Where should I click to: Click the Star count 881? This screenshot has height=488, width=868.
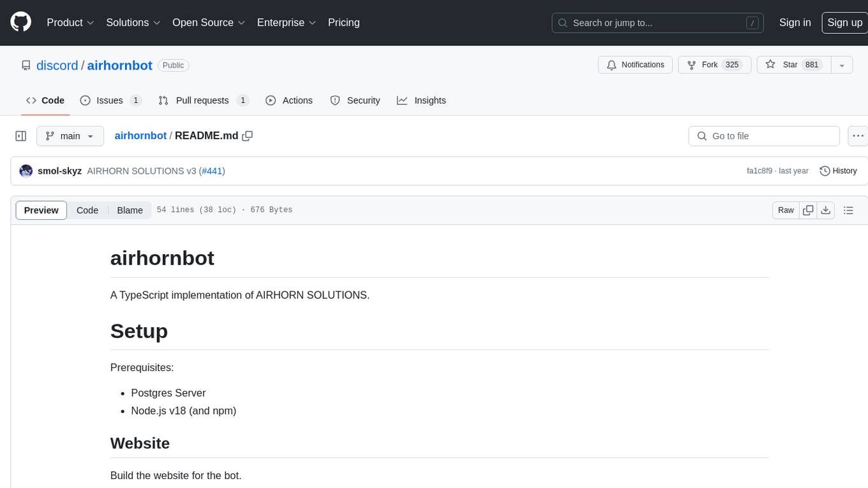point(812,65)
